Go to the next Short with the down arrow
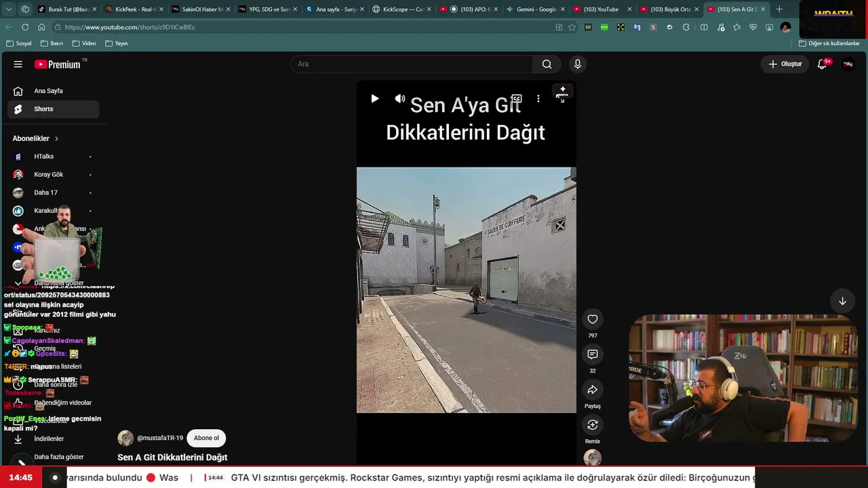This screenshot has height=488, width=868. tap(842, 301)
